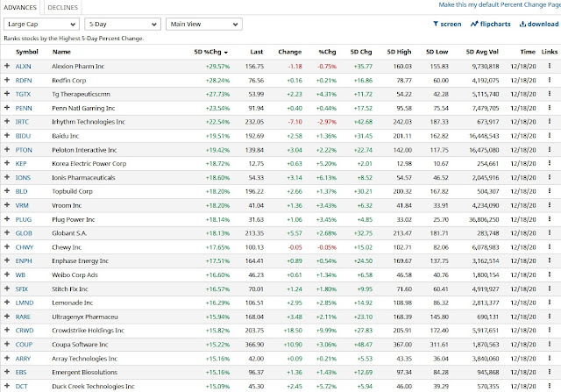Expand the VRM row plus icon

tap(7, 205)
